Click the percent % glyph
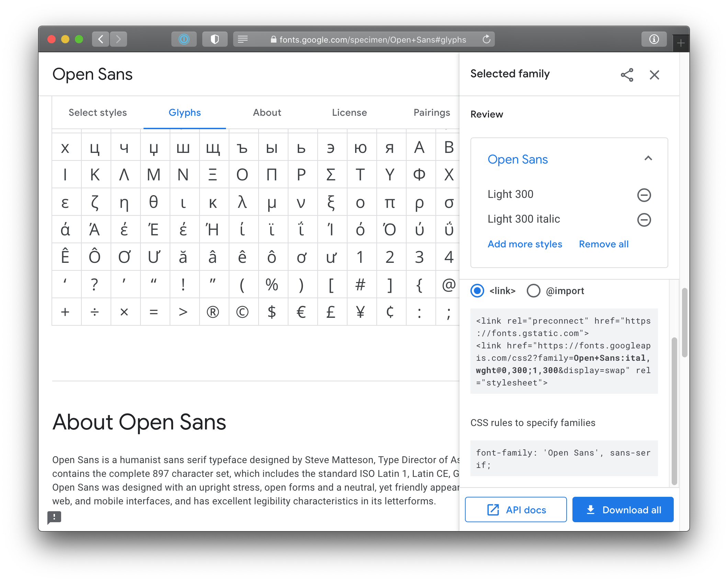The image size is (728, 582). [x=272, y=284]
